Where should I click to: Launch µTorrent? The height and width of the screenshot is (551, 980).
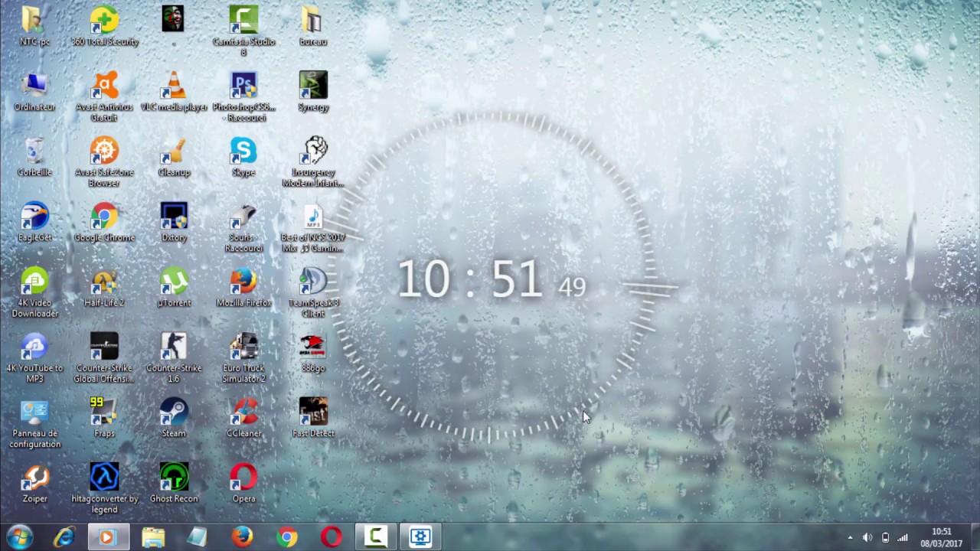[174, 281]
